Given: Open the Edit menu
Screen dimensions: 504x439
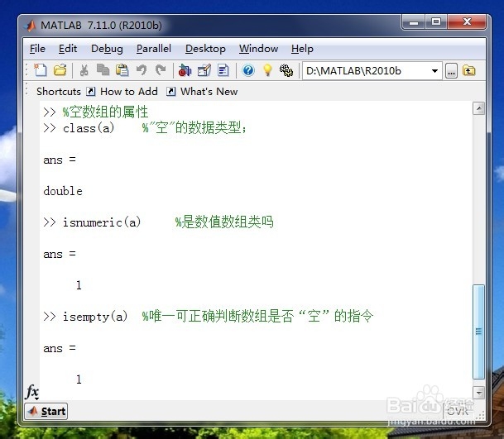Looking at the screenshot, I should (68, 49).
